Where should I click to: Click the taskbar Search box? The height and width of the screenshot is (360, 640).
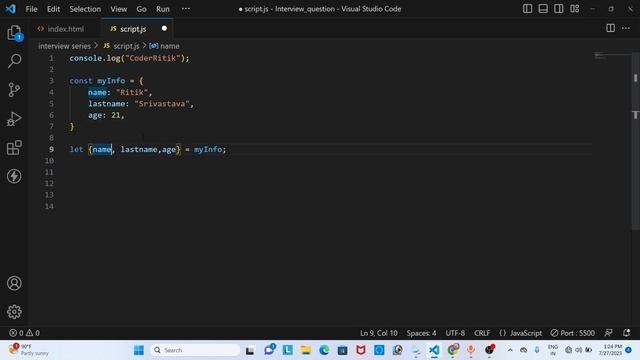tap(196, 350)
